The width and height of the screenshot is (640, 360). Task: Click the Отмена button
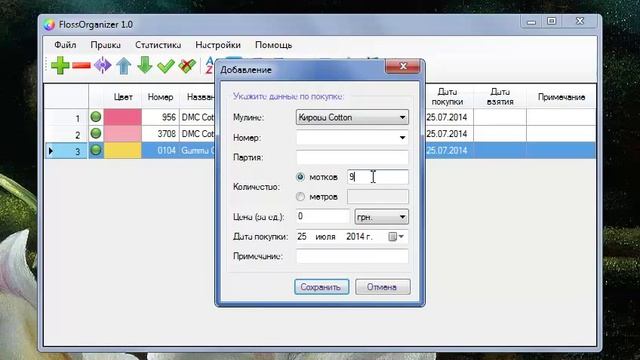(x=382, y=287)
